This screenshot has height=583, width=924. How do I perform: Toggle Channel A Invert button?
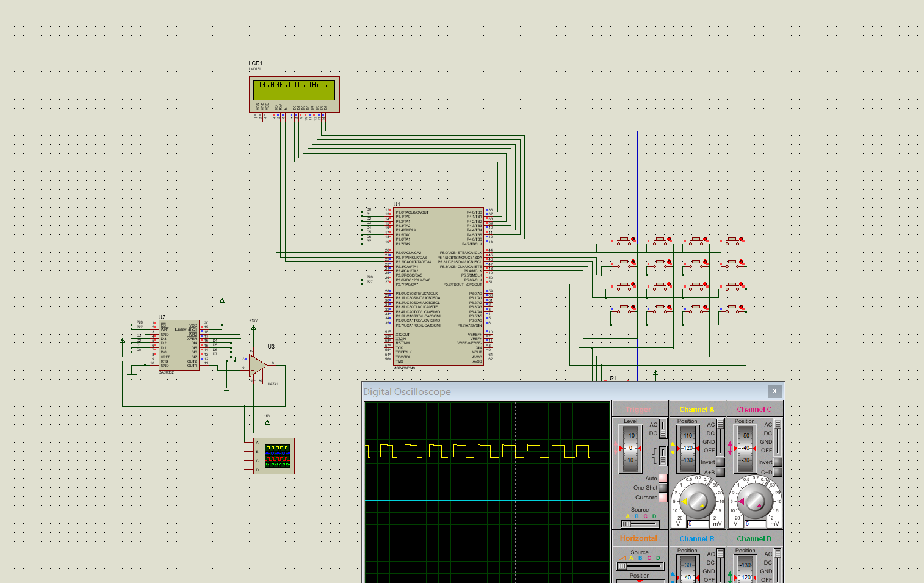coord(721,462)
